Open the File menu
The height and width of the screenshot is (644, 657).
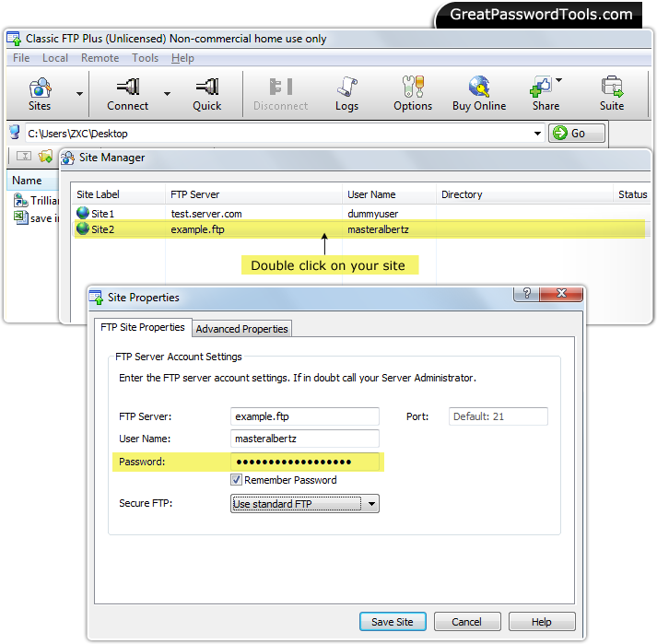point(21,58)
